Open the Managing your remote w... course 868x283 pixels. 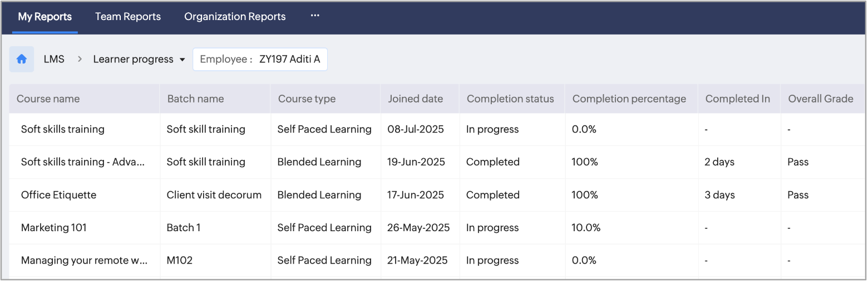click(84, 260)
